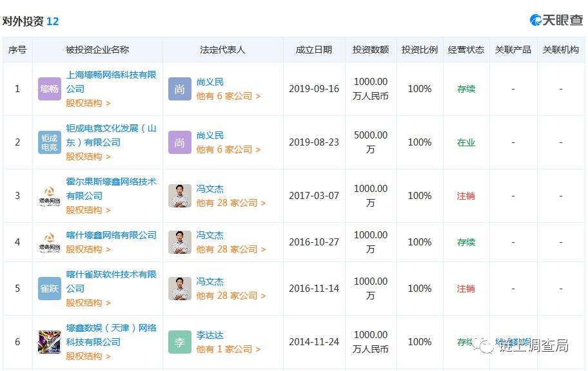This screenshot has width=588, height=371.
Task: Click the 喀什璟鑫网络 company logo
Action: pyautogui.click(x=50, y=242)
